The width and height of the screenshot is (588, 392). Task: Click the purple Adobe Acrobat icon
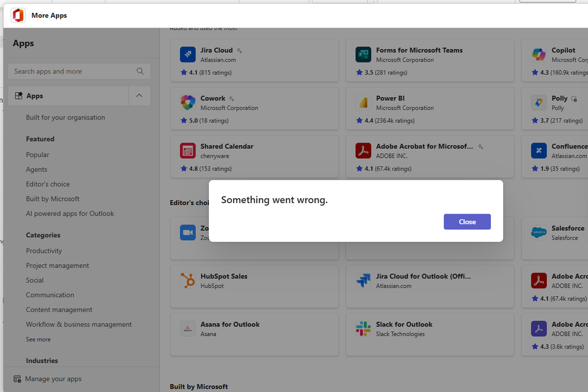pos(539,328)
